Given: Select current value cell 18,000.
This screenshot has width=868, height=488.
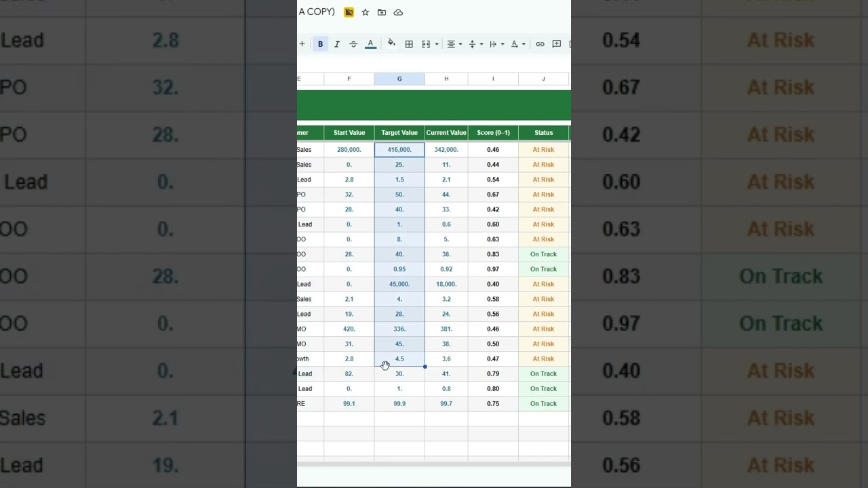Looking at the screenshot, I should (446, 284).
